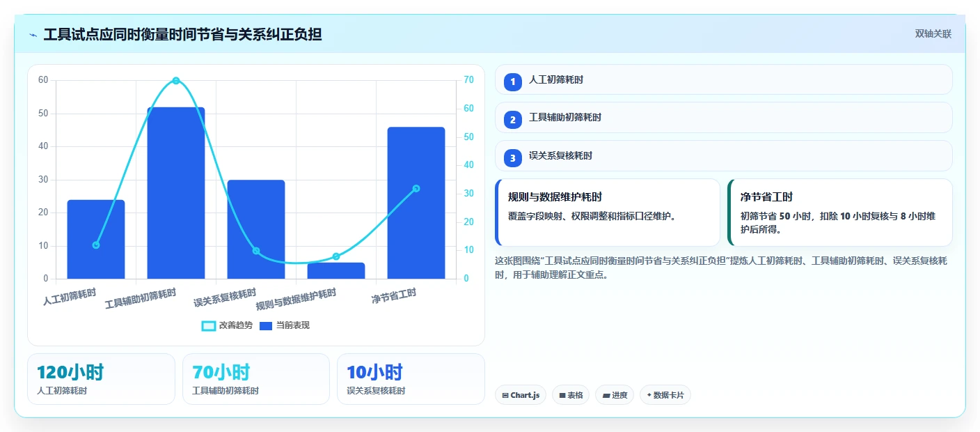Click the 改善趋势 legend label

236,325
